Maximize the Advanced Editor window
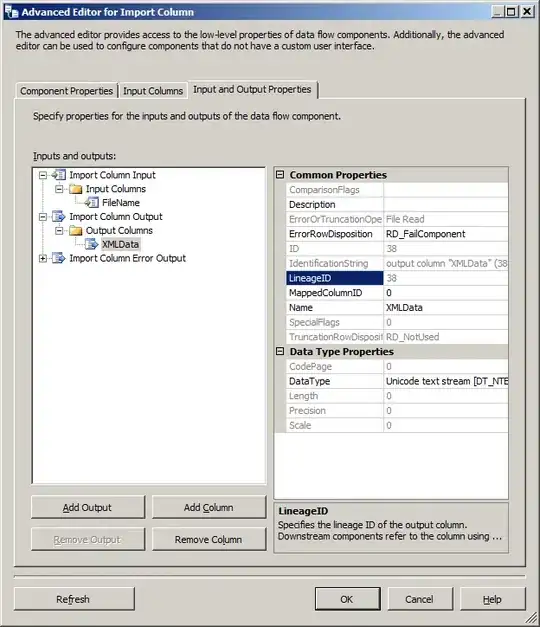 (x=512, y=11)
